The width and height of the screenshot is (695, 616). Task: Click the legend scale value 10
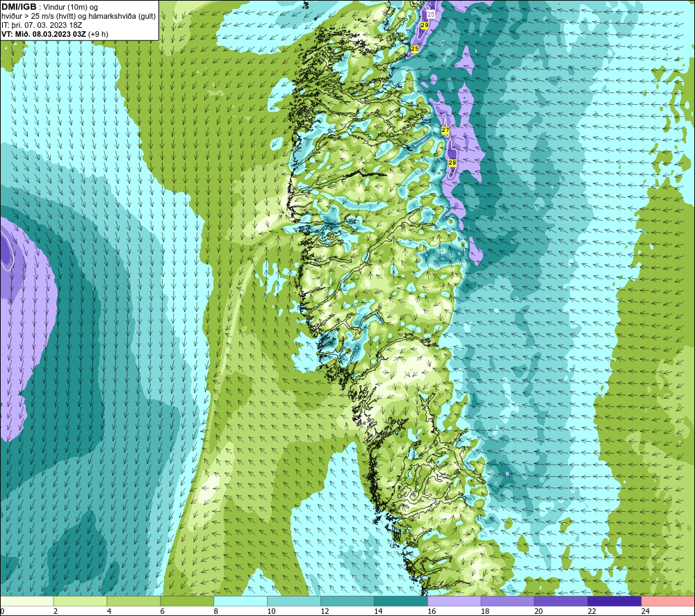coord(271,611)
